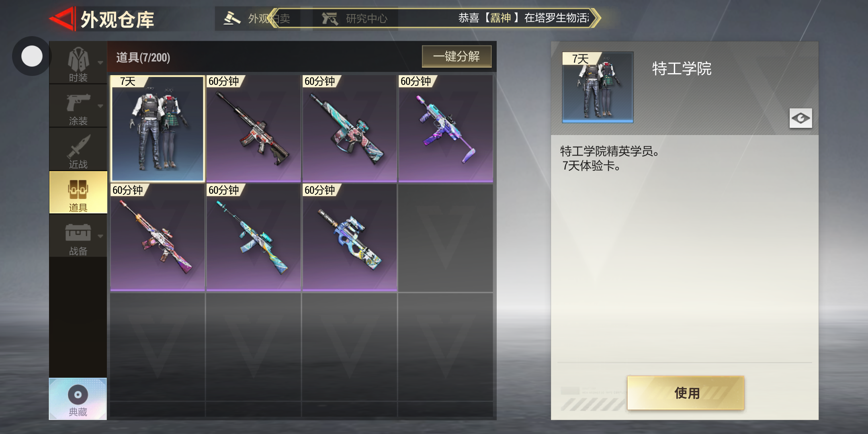Switch to the 外观拍卖 auction tab

pyautogui.click(x=257, y=18)
